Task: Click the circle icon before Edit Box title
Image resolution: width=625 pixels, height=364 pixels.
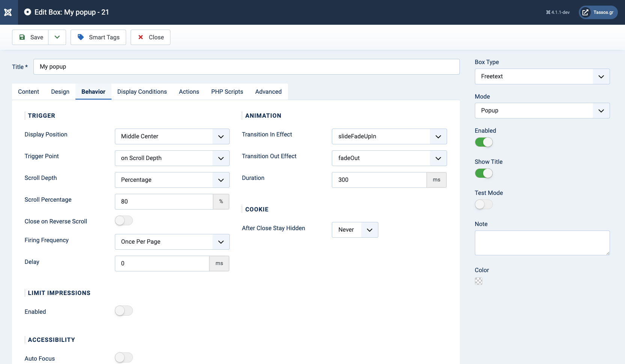Action: click(27, 12)
